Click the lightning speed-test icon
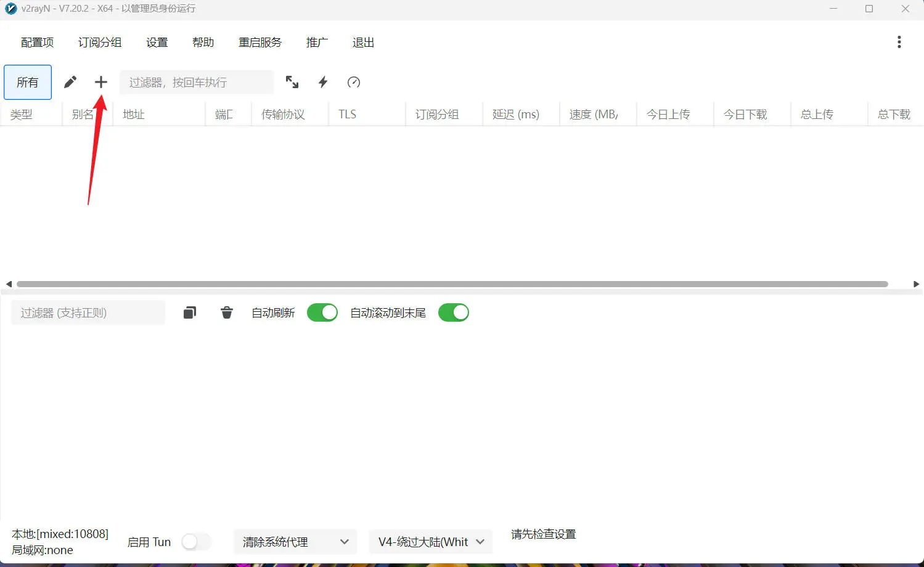The height and width of the screenshot is (567, 924). (x=323, y=82)
